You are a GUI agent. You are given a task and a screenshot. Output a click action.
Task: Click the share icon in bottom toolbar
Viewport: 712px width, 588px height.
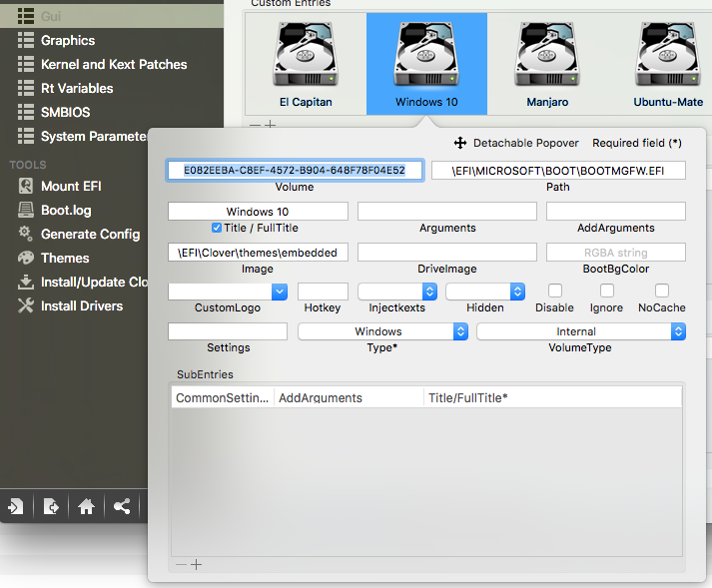[x=122, y=506]
